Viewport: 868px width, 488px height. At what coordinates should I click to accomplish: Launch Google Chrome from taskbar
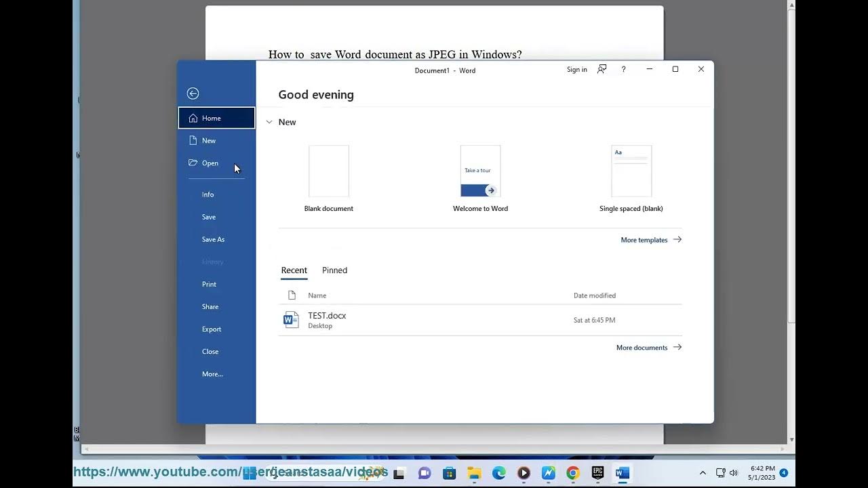(x=573, y=473)
